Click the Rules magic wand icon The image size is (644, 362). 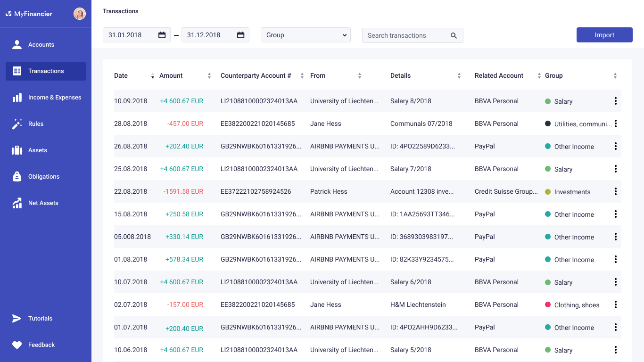click(17, 124)
